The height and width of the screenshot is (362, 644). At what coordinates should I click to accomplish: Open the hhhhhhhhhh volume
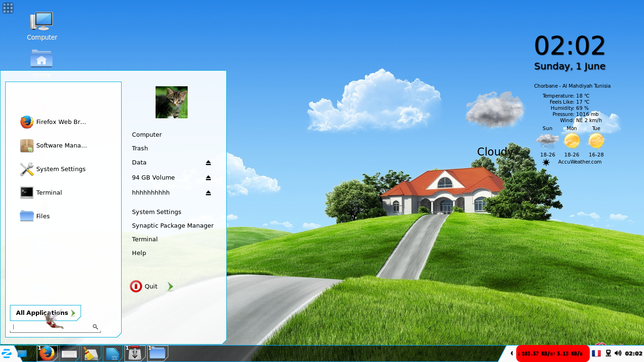point(151,193)
